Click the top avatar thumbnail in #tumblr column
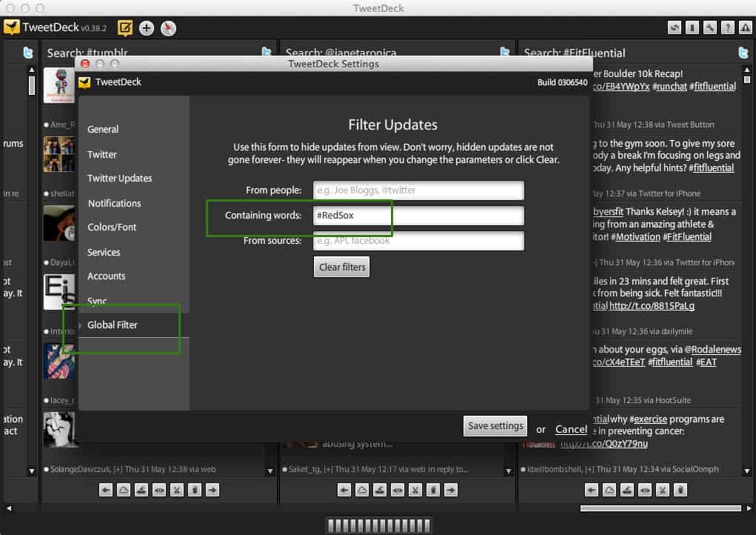756x535 pixels. (x=59, y=85)
